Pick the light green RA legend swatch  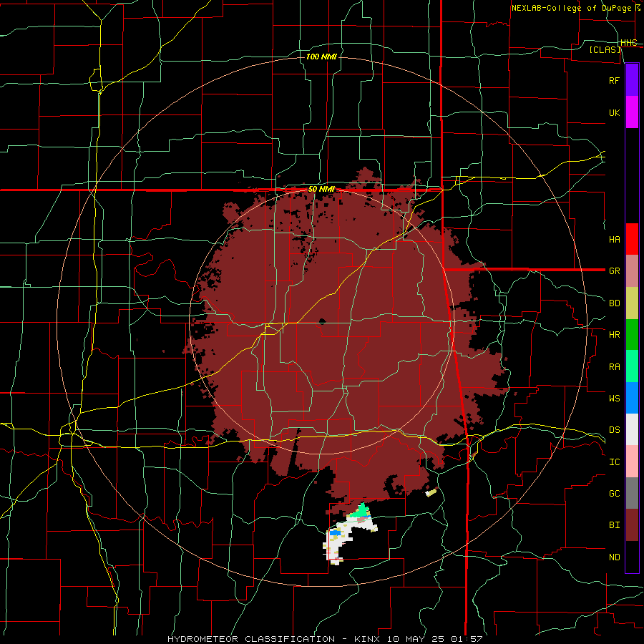632,366
